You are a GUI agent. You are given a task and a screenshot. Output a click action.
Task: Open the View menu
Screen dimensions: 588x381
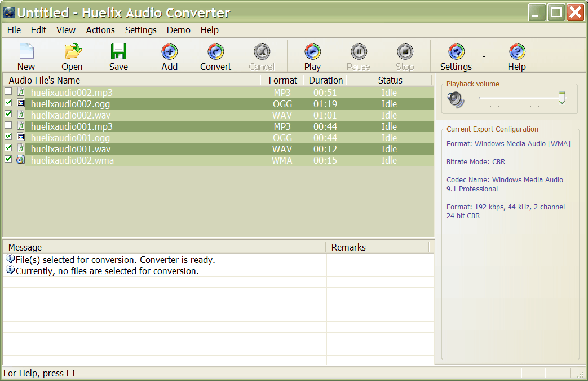(66, 30)
